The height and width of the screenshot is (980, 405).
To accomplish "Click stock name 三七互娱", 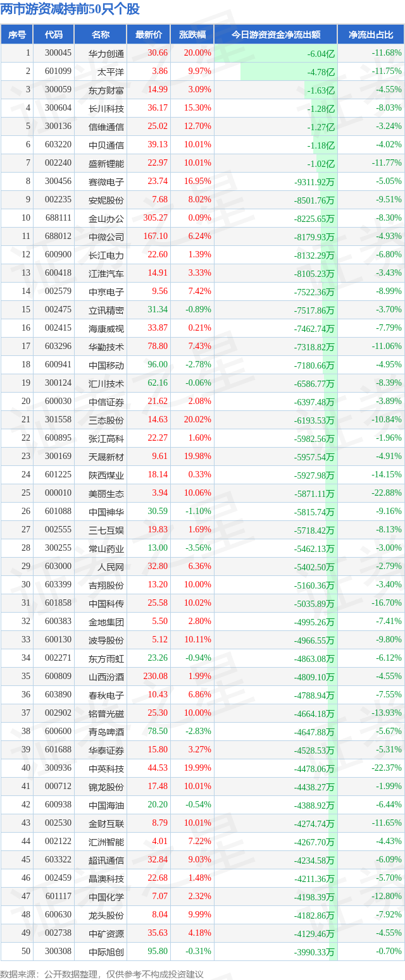I will tap(107, 530).
